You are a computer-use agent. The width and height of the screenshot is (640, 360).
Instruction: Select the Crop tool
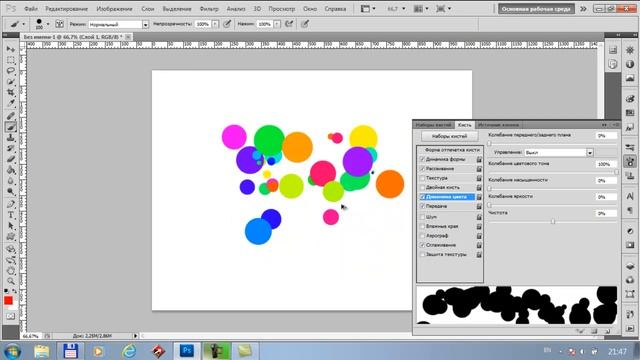pos(11,93)
